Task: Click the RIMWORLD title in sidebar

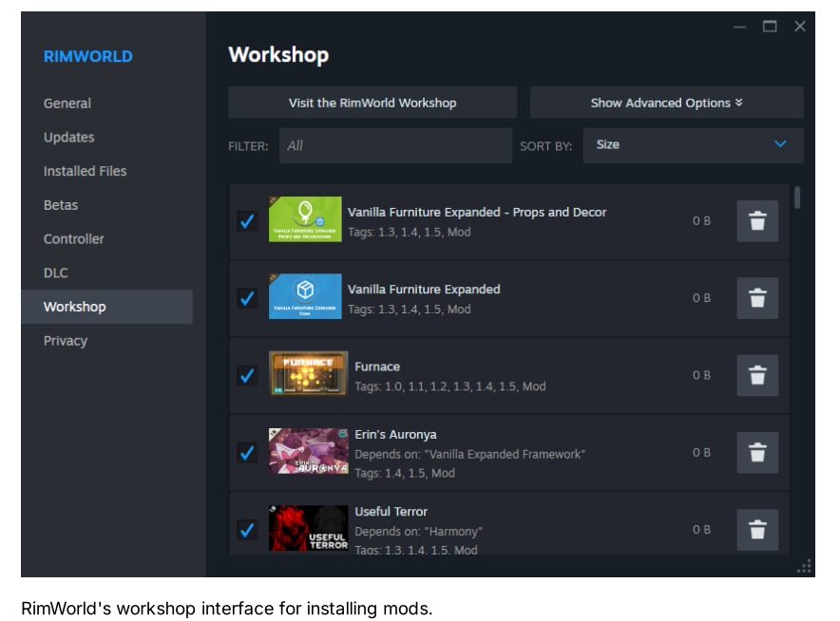Action: (87, 56)
